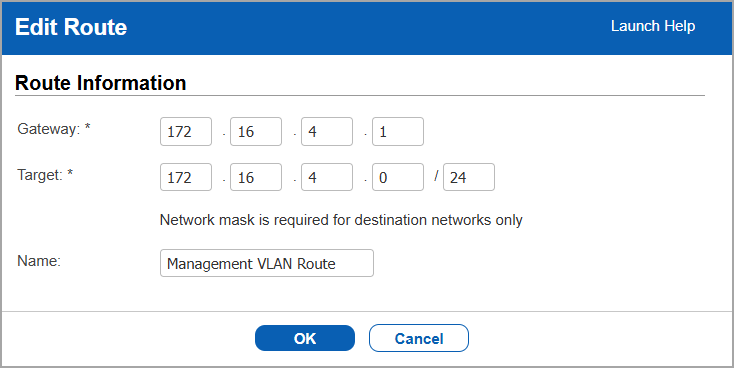This screenshot has height=368, width=734.
Task: Click the Name field label
Action: point(39,261)
